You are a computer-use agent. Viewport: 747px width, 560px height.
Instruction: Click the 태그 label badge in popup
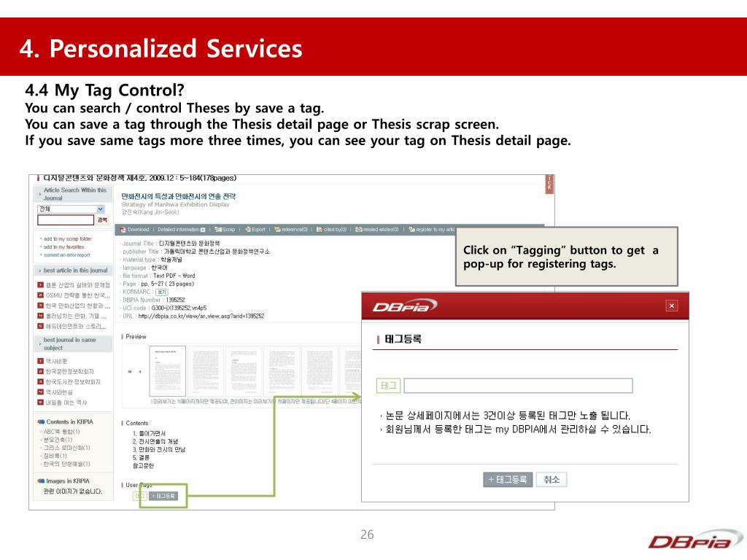click(x=388, y=386)
